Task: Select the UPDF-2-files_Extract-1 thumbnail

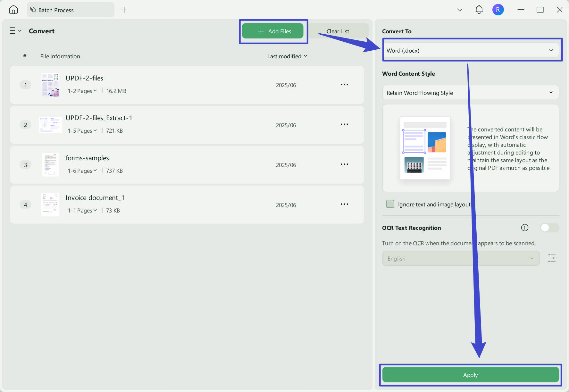Action: (x=50, y=125)
